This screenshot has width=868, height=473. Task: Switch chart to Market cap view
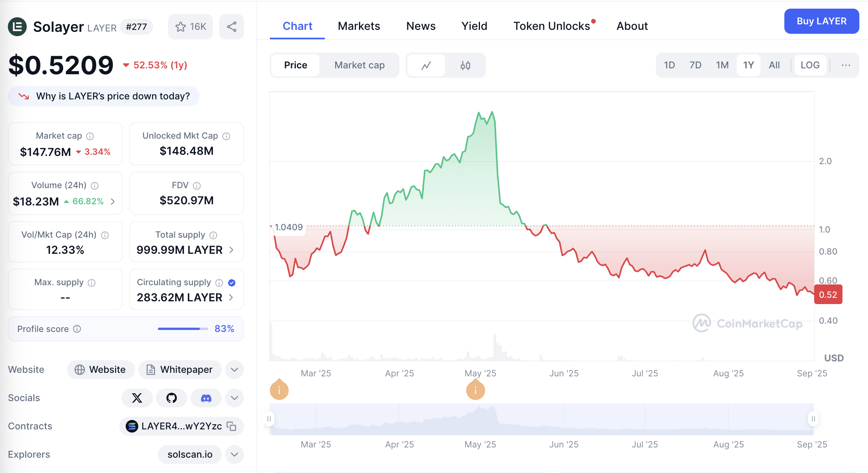coord(359,65)
